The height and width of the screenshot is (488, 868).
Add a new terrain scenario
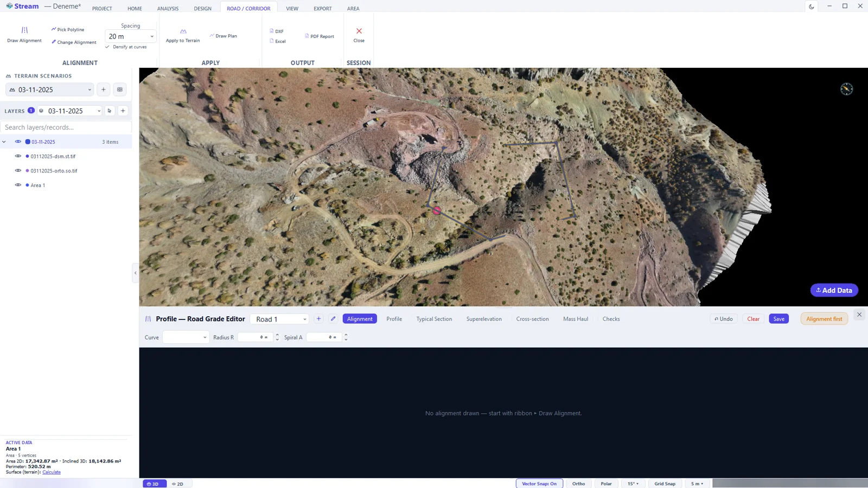[104, 89]
